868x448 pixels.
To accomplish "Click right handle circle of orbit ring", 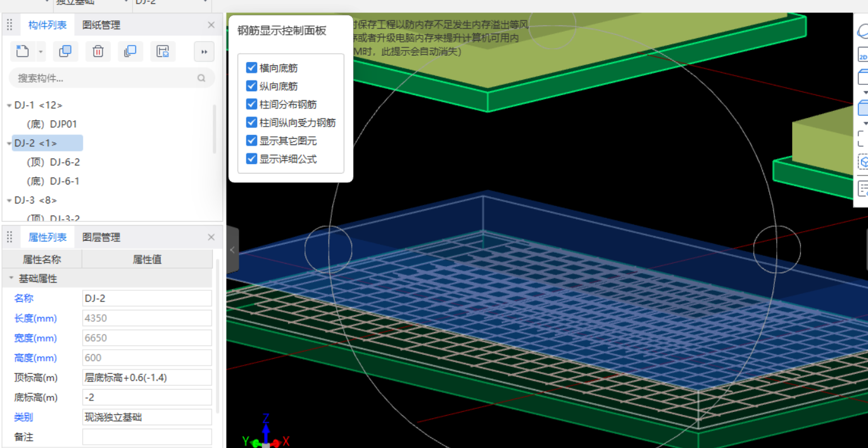I will (x=777, y=250).
